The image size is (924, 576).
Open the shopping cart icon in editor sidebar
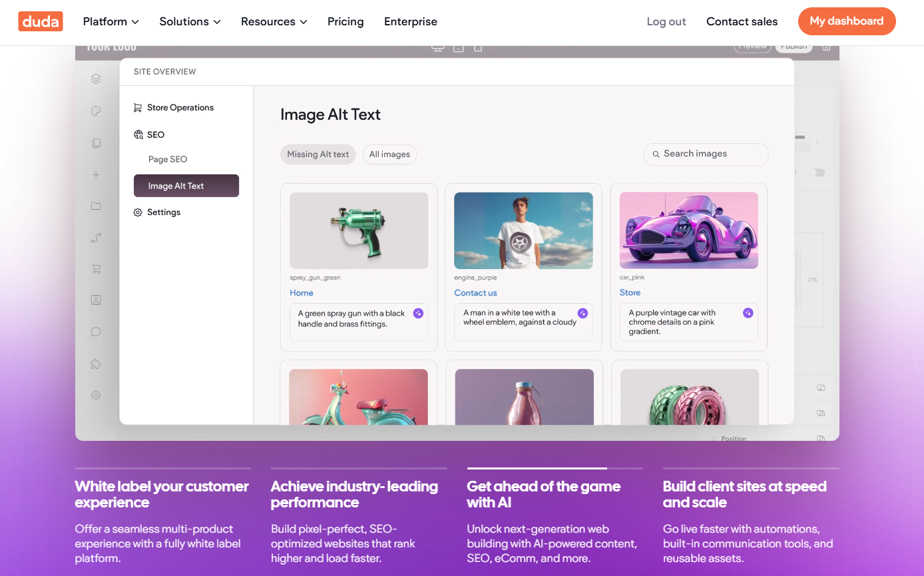click(x=96, y=269)
